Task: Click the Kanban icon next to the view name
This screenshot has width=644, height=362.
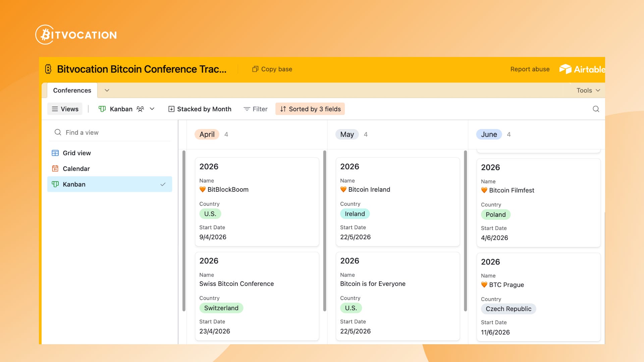Action: point(102,109)
